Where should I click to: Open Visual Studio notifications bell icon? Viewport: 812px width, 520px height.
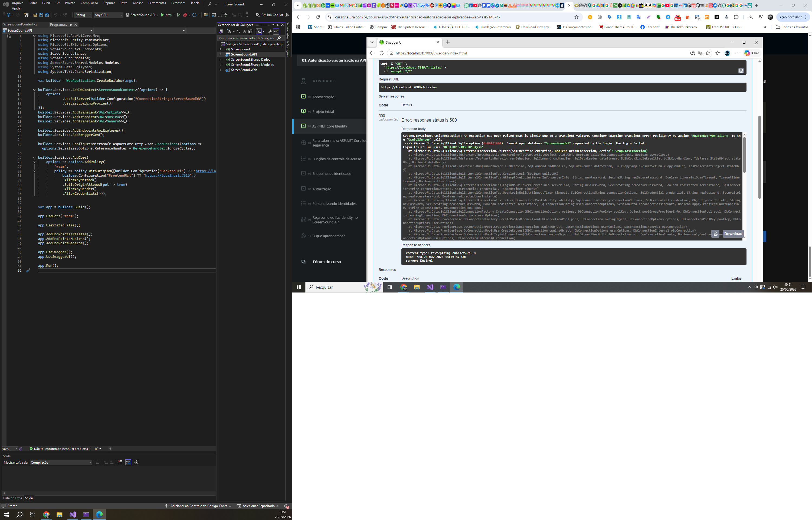click(286, 506)
